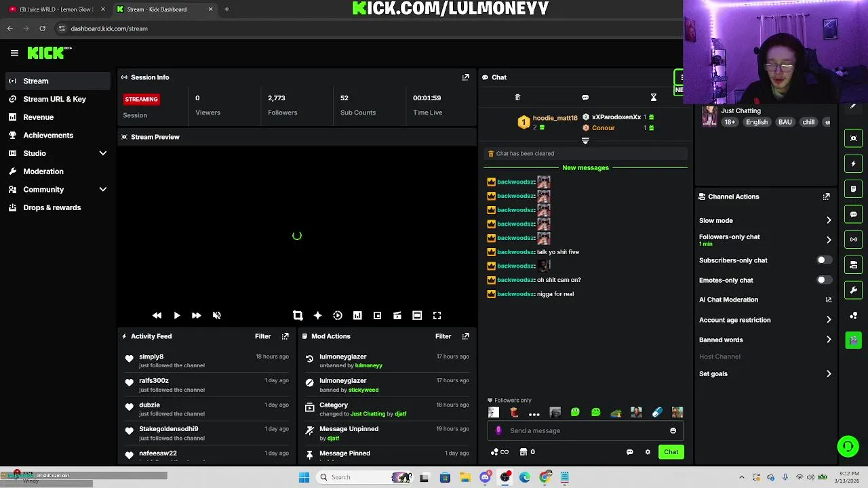
Task: Click the fast-forward button in Stream Preview
Action: pyautogui.click(x=196, y=316)
